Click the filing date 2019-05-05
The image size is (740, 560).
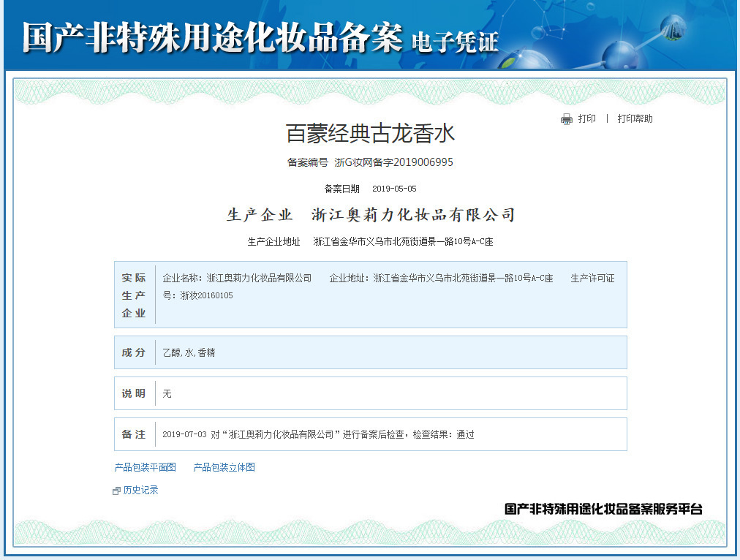(x=394, y=189)
